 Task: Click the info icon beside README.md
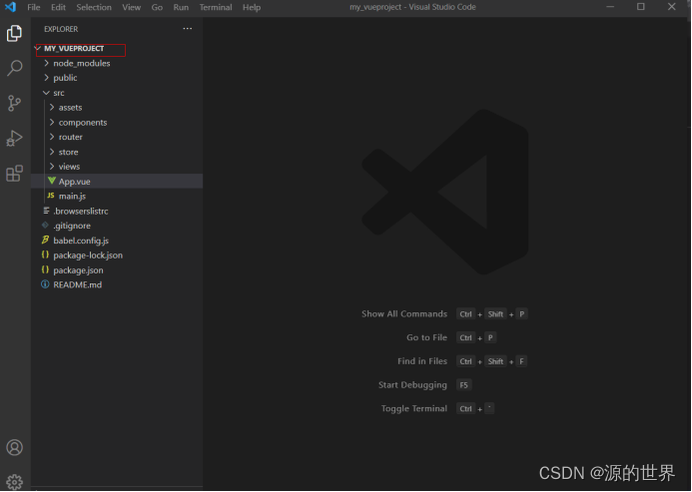click(45, 284)
